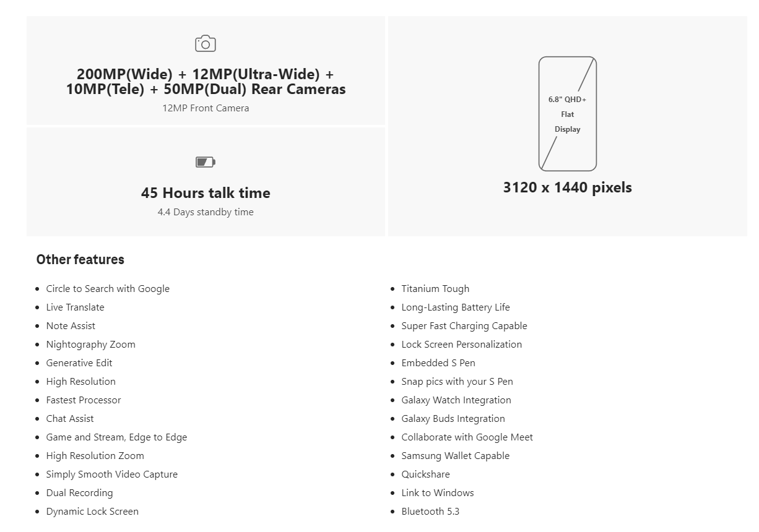Click Game and Stream, Edge to Edge
Viewport: 759px width, 532px height.
pos(116,437)
